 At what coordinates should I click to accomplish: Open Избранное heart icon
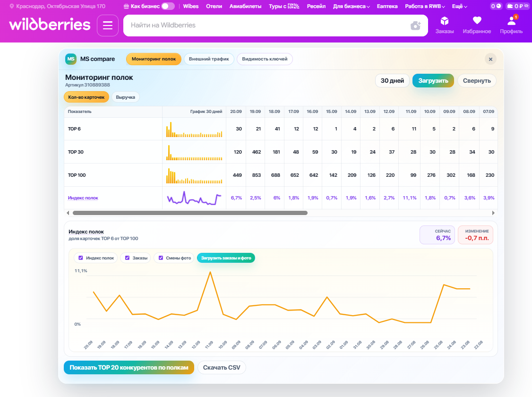477,25
